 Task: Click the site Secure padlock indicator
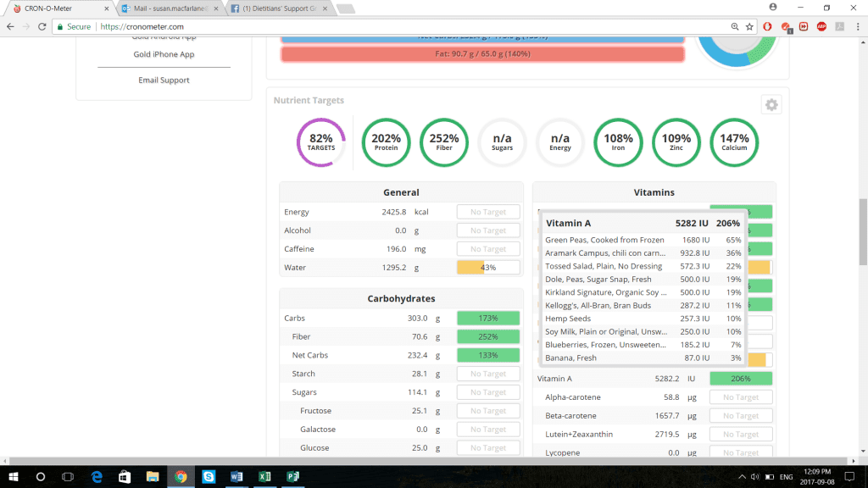pos(75,26)
